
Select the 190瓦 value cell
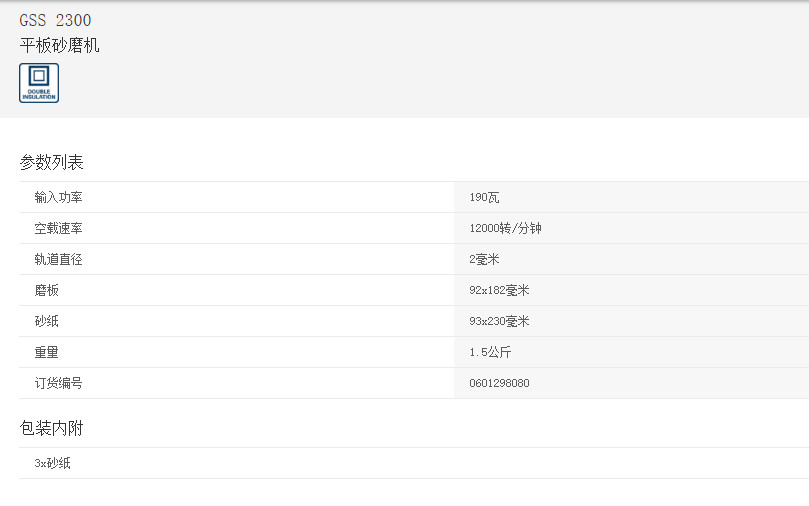point(484,198)
